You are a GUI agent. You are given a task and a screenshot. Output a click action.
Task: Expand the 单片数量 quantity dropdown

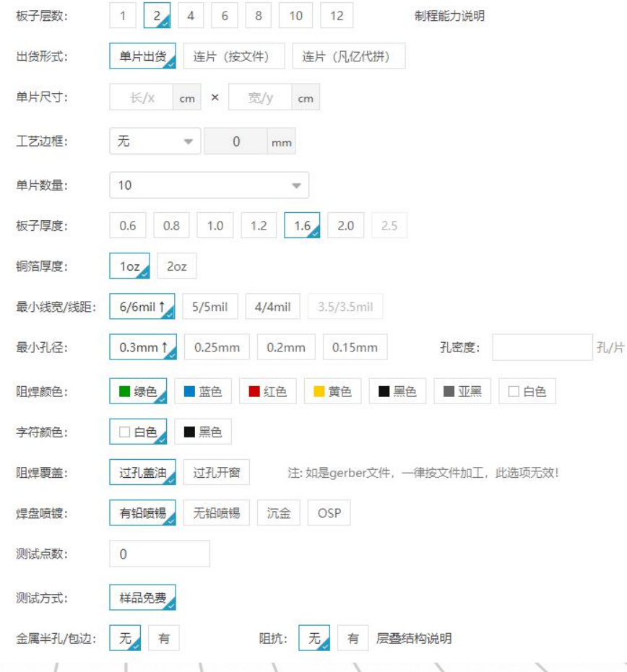tap(209, 185)
